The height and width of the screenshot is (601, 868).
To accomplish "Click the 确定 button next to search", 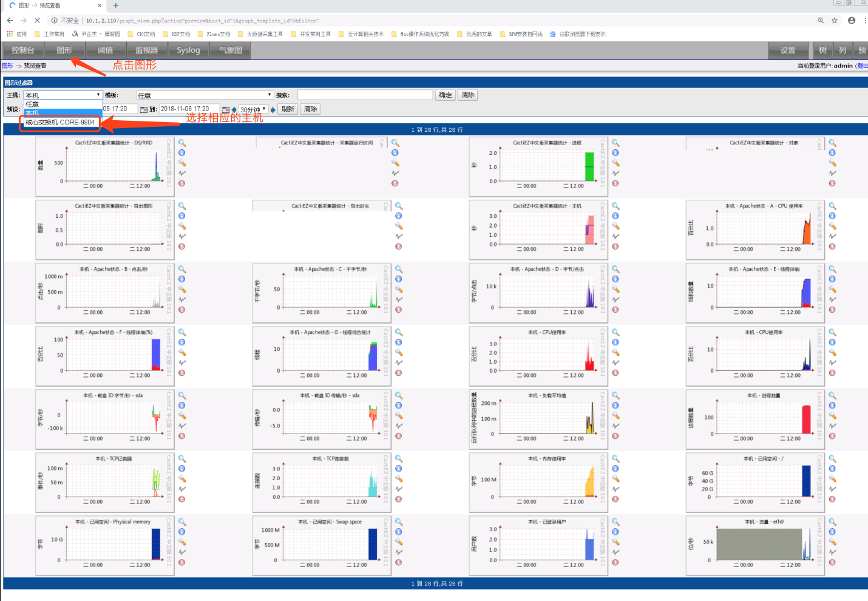I will tap(445, 95).
